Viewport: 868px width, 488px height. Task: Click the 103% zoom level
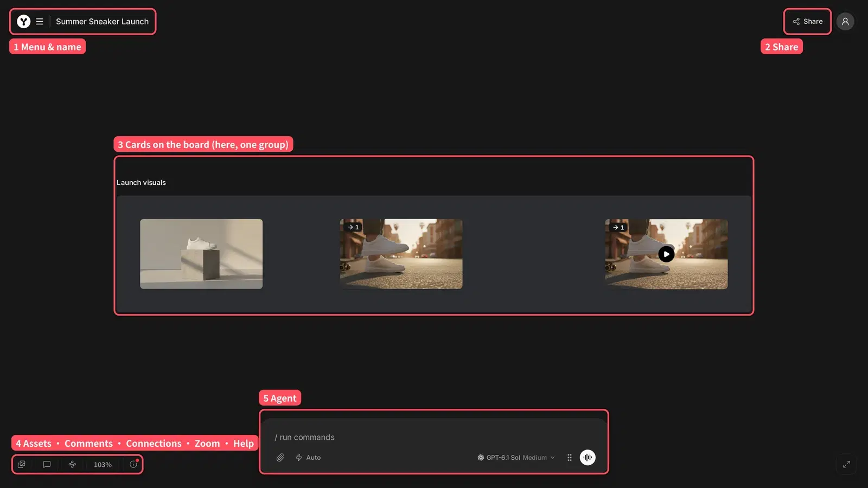pyautogui.click(x=103, y=465)
